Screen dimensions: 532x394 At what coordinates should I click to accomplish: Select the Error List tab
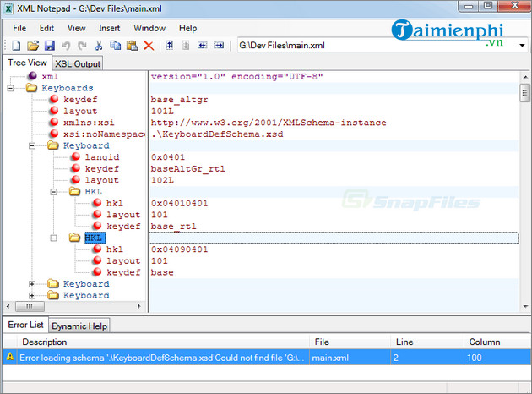click(x=26, y=325)
